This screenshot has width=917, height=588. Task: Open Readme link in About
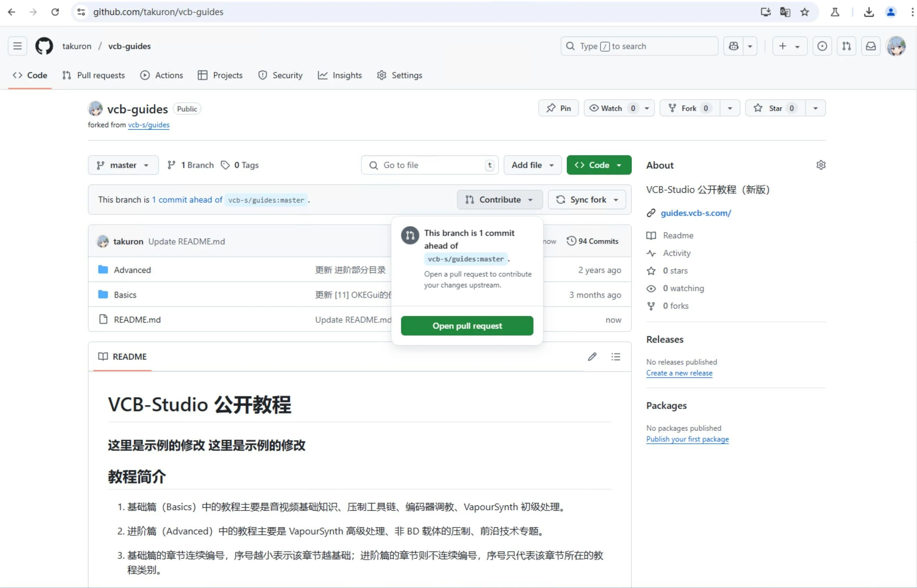point(678,236)
